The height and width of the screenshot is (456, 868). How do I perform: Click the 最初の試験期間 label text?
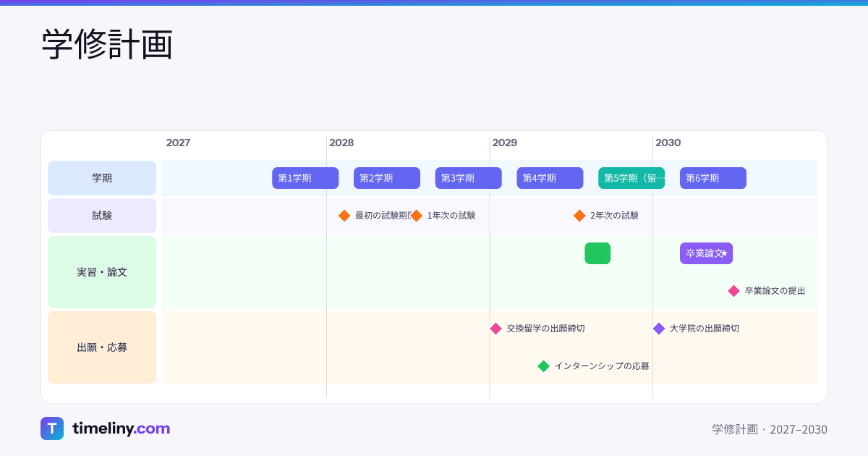tap(383, 216)
